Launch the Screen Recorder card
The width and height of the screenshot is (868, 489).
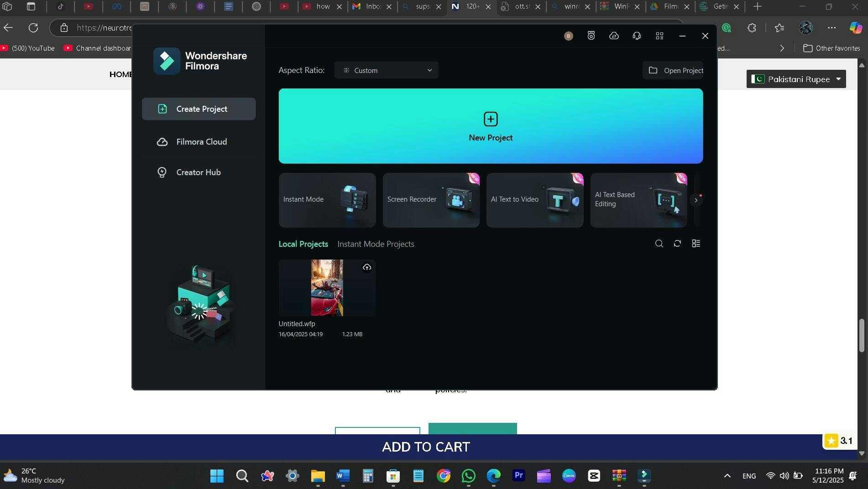coord(431,200)
